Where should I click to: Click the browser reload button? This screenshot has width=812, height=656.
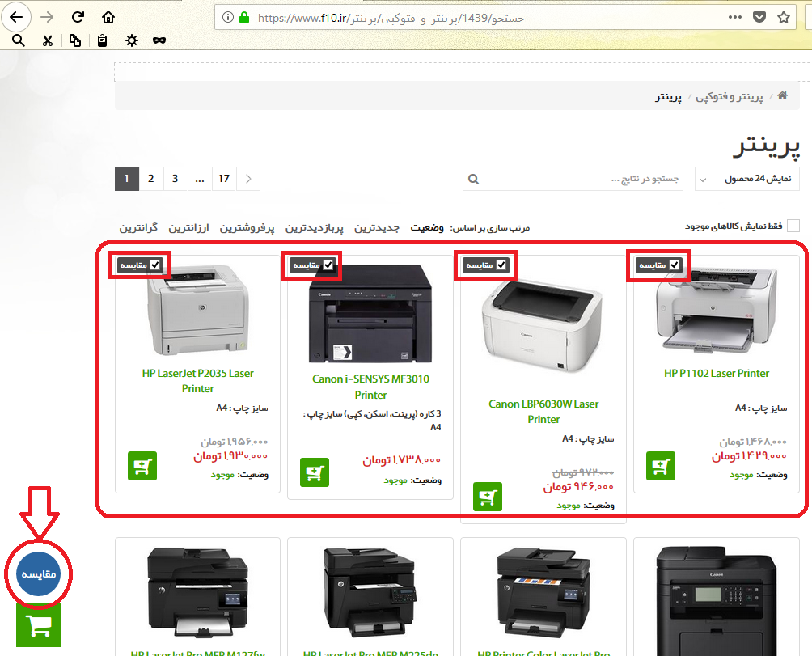point(78,17)
